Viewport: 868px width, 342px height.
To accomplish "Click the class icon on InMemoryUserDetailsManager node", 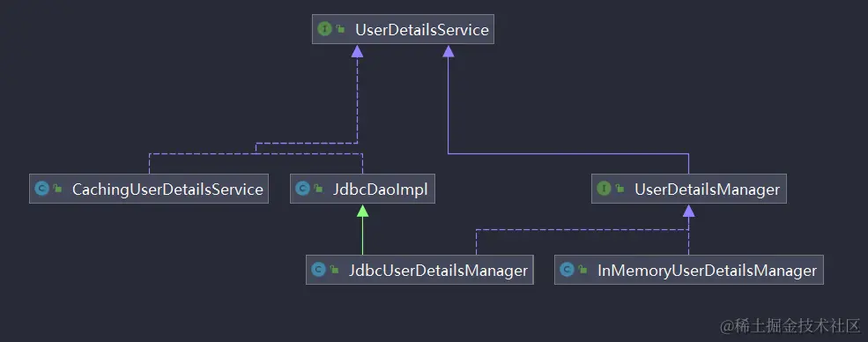I will click(567, 270).
